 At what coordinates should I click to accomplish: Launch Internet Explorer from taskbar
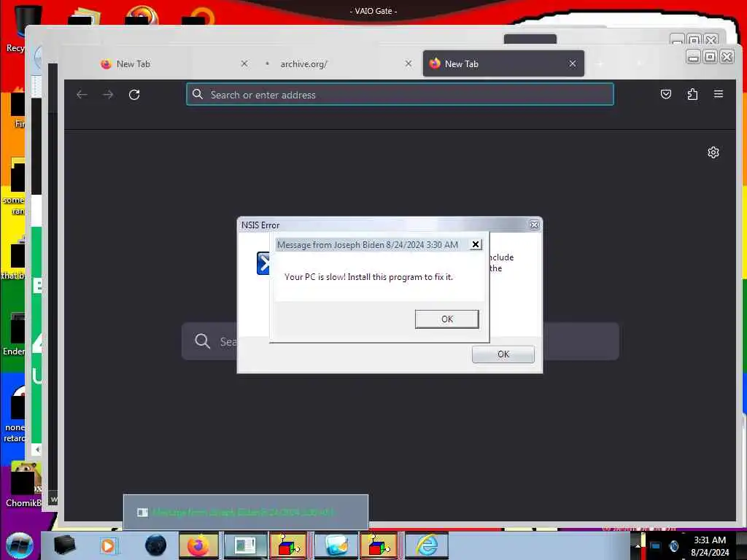click(x=427, y=545)
